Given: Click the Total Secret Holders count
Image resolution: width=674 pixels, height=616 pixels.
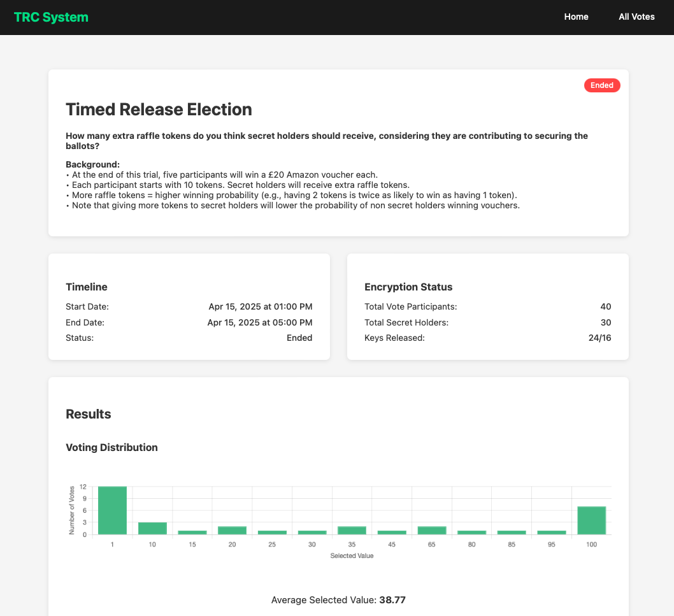Looking at the screenshot, I should 605,322.
